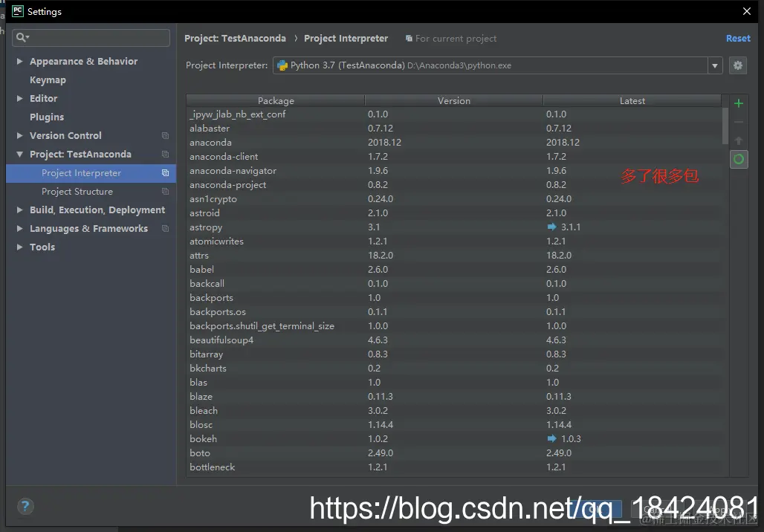Select Project Structure tree item
The height and width of the screenshot is (532, 764).
tap(91, 192)
